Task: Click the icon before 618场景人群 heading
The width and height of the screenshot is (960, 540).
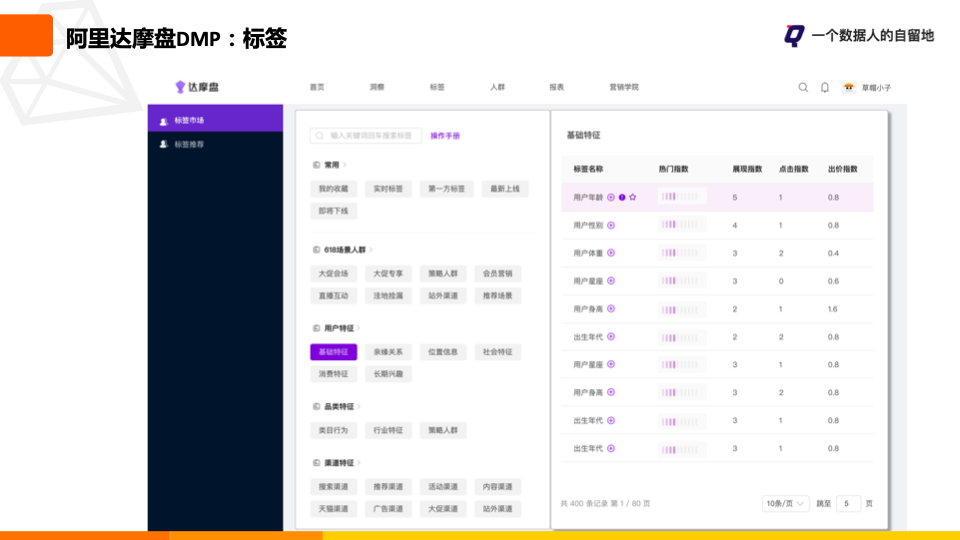Action: (317, 250)
